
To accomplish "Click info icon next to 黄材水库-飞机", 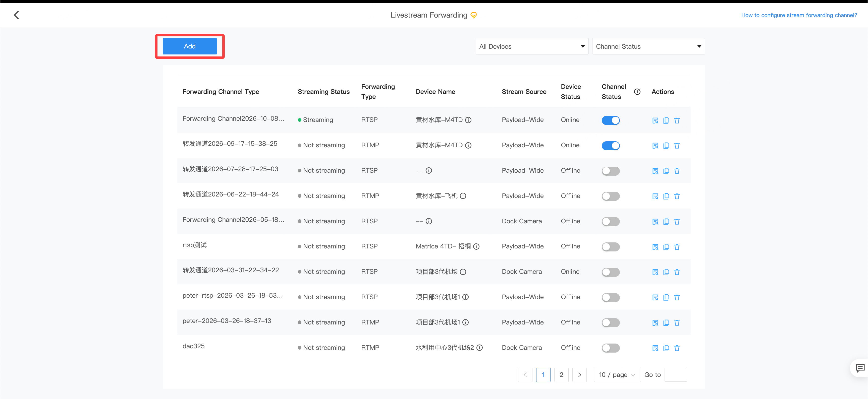I will [463, 196].
